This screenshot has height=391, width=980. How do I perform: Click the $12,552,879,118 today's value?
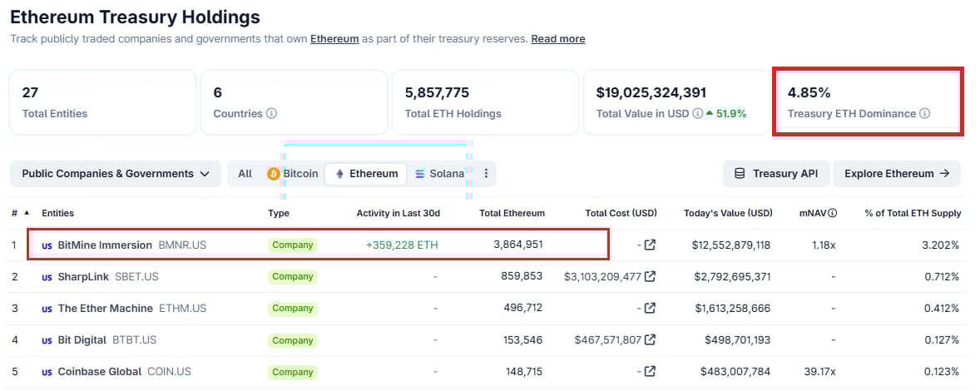731,245
